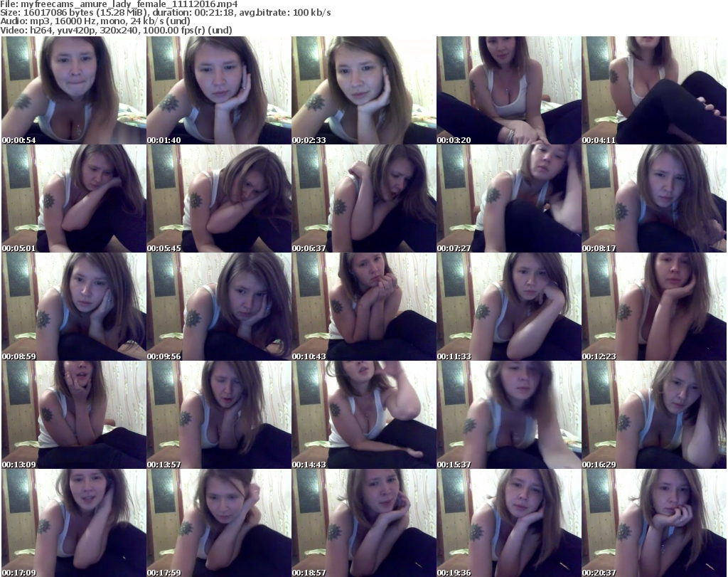Select the thumbnail stamped 00:02:33
The height and width of the screenshot is (577, 728).
point(363,90)
